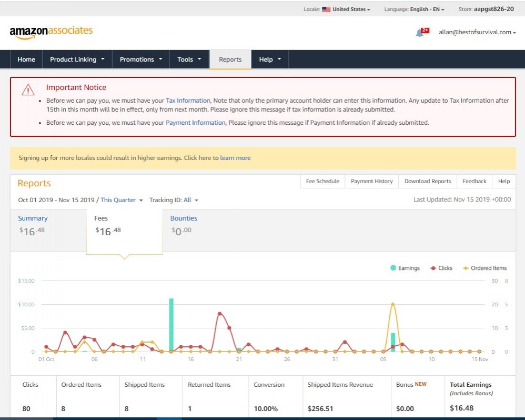This screenshot has width=525, height=420.
Task: Open the Locale United States dropdown
Action: coord(351,9)
